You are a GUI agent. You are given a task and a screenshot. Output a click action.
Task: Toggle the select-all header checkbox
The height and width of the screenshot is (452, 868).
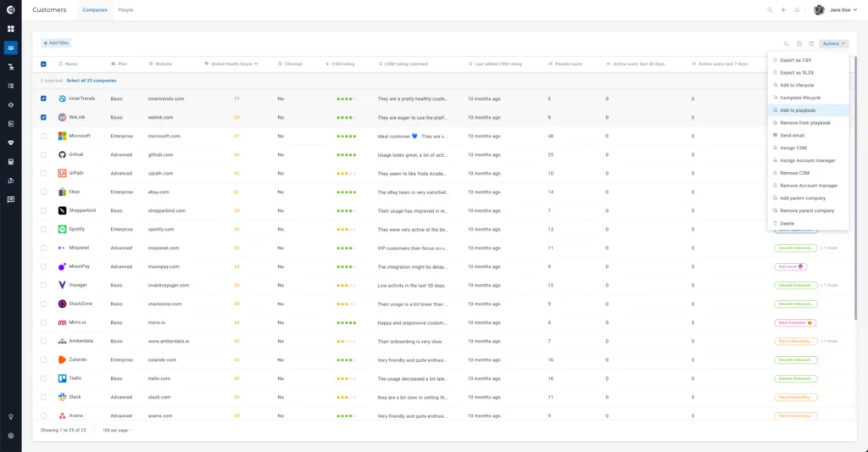pos(43,64)
